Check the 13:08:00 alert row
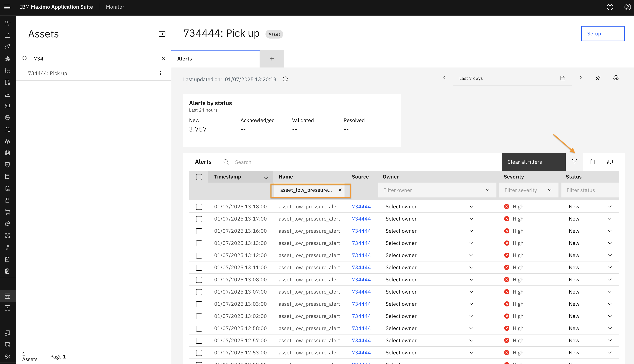This screenshot has width=634, height=364. tap(199, 280)
